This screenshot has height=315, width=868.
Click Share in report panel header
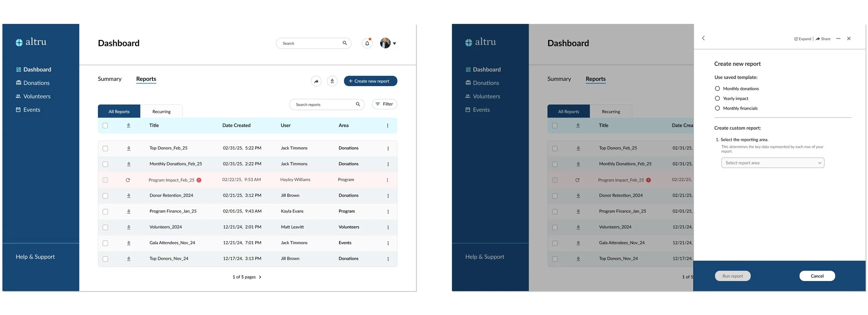coord(823,39)
